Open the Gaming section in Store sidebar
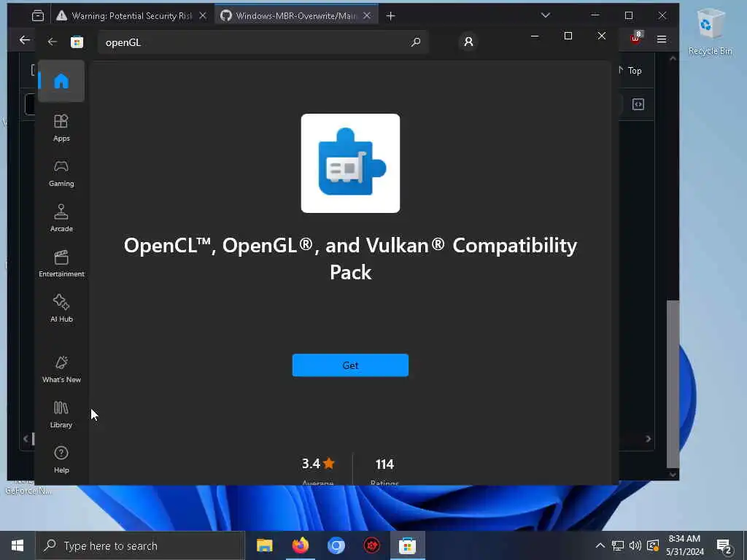Screen dimensions: 747x560 pos(61,174)
